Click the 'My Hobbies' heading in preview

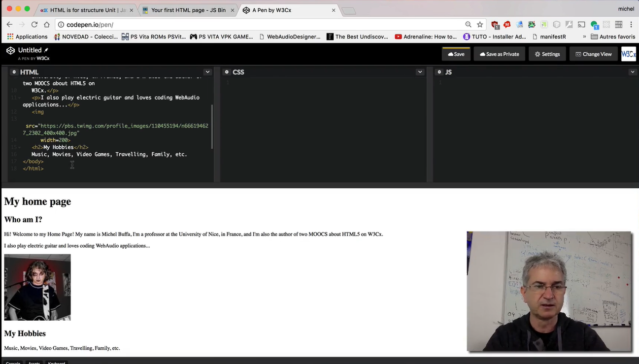coord(25,333)
